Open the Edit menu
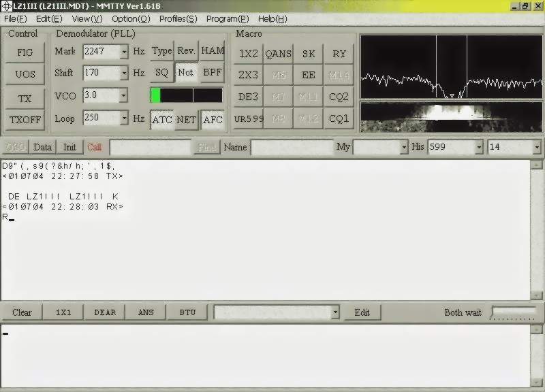This screenshot has height=392, width=545. 49,19
